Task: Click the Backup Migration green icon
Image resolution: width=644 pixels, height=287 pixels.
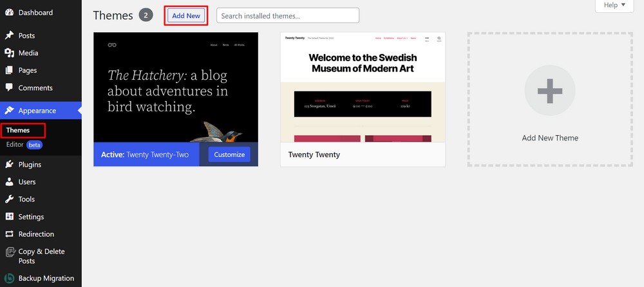Action: 9,278
